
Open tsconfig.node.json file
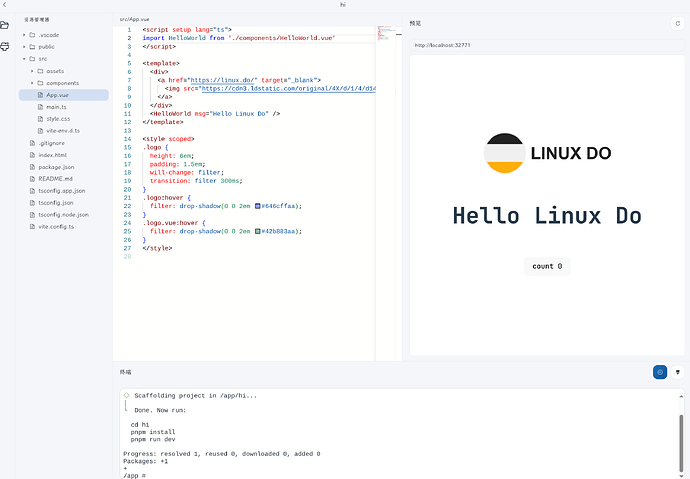click(x=63, y=215)
